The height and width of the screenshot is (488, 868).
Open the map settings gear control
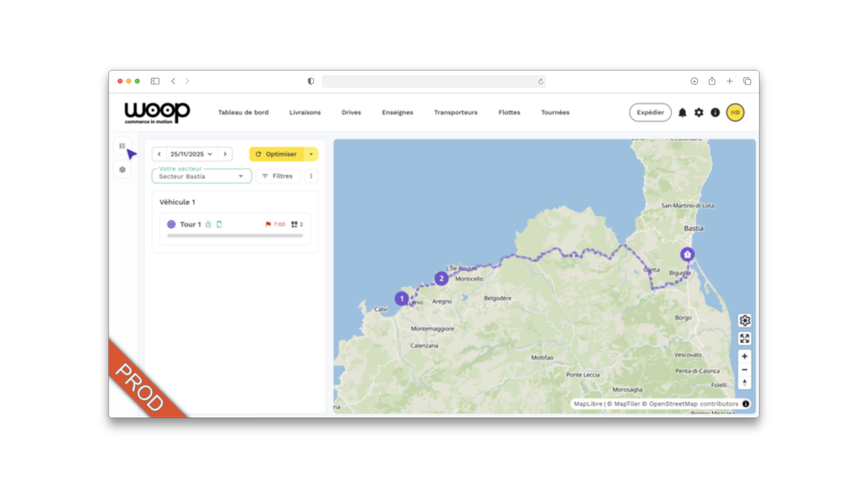coord(745,320)
